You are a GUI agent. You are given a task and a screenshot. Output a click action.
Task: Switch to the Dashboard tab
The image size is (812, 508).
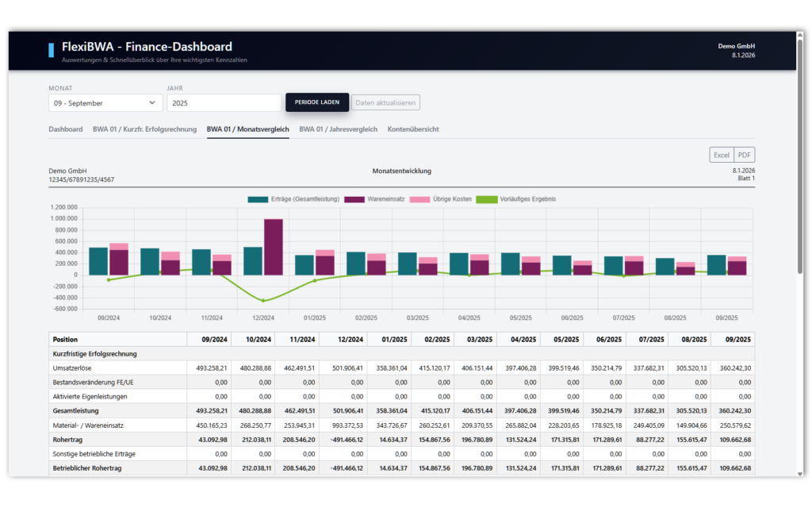[66, 129]
